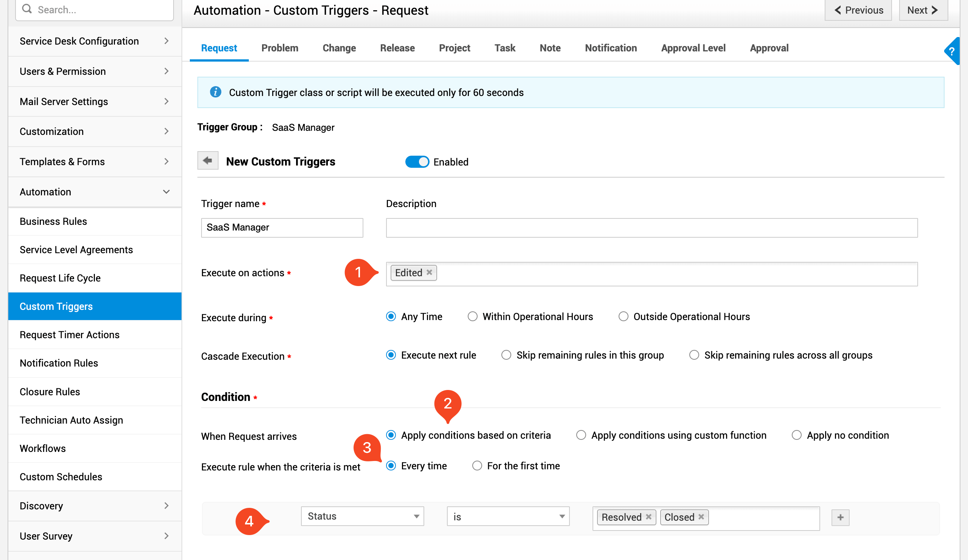Screen dimensions: 968x560
Task: Choose Skip remaining rules across all groups
Action: click(x=694, y=355)
